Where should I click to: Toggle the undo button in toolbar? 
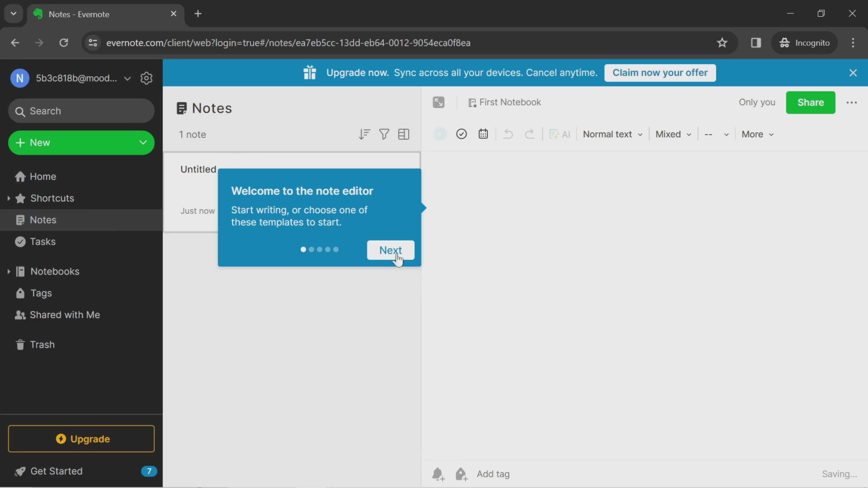click(x=508, y=134)
